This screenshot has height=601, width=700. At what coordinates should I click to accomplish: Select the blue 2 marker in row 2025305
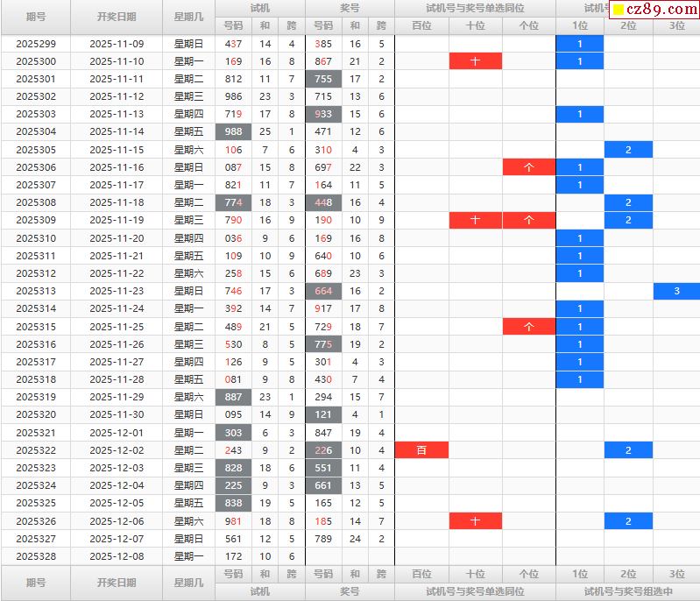coord(628,150)
